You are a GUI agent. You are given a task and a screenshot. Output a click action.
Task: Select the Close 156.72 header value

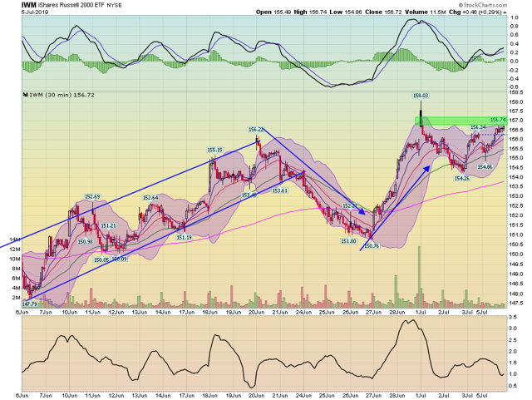click(x=383, y=12)
